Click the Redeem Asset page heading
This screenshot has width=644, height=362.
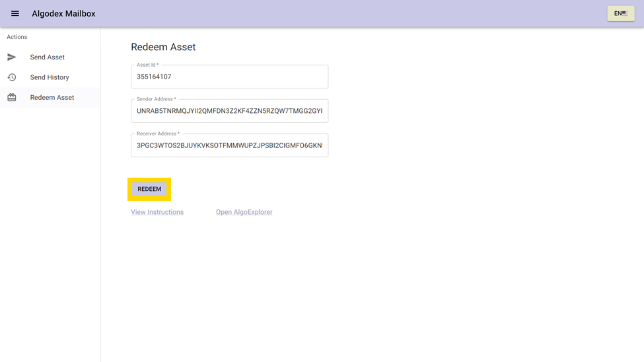[x=163, y=47]
